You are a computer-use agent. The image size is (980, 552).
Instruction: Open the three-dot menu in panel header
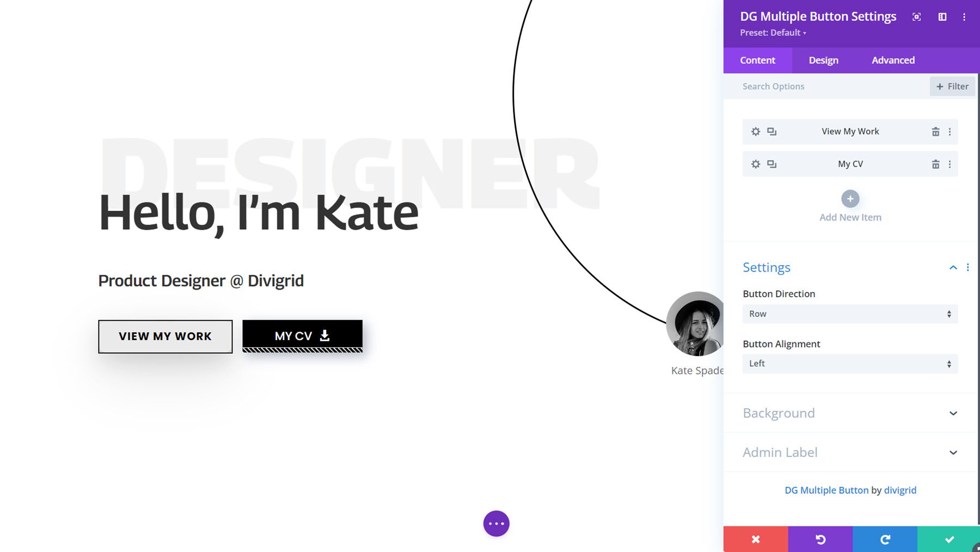(x=965, y=17)
